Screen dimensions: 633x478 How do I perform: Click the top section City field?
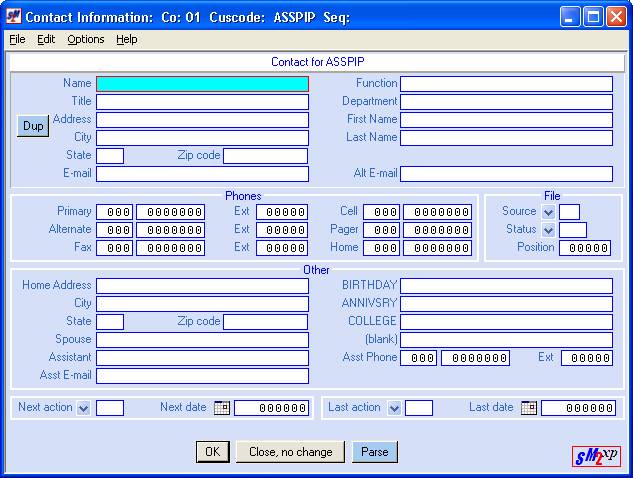[202, 138]
